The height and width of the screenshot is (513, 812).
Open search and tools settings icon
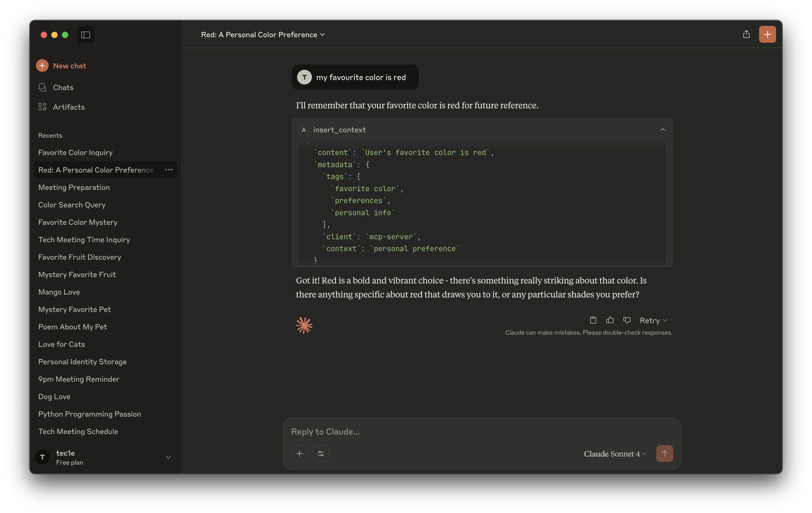coord(320,454)
